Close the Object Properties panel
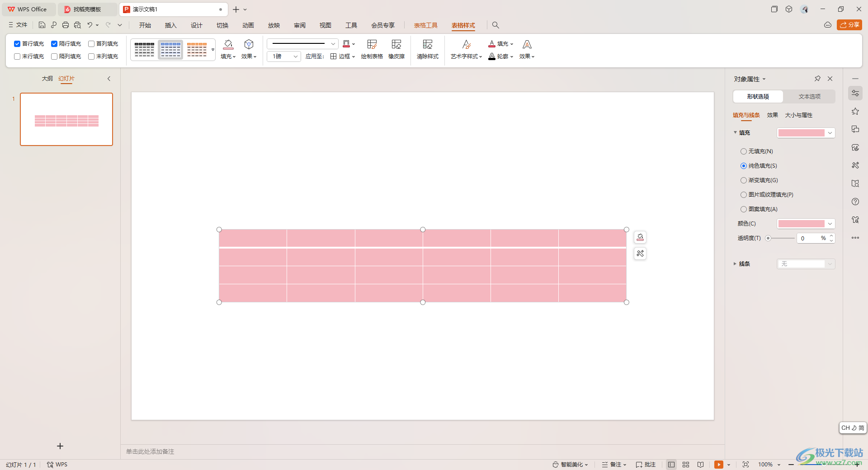The image size is (868, 470). point(830,79)
